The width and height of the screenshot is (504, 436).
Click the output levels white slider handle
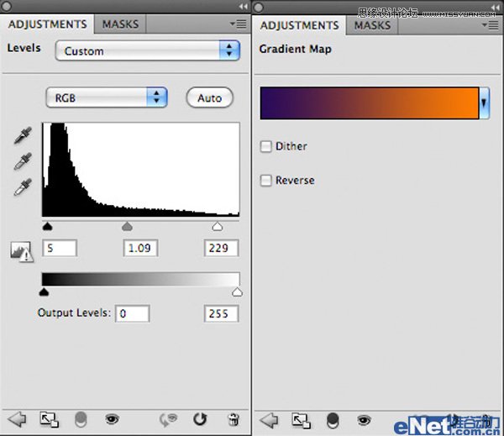point(237,292)
